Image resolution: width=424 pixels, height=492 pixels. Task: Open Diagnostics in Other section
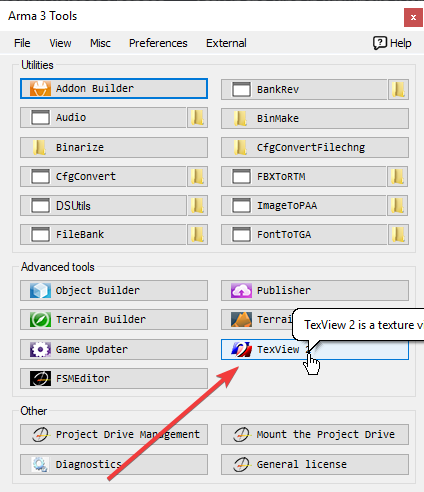coord(114,464)
